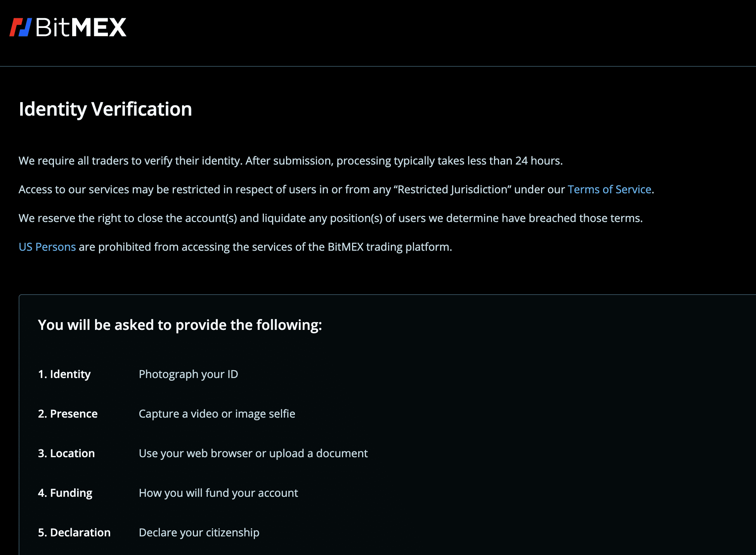Open the Terms of Service link
The height and width of the screenshot is (555, 756).
tap(609, 189)
